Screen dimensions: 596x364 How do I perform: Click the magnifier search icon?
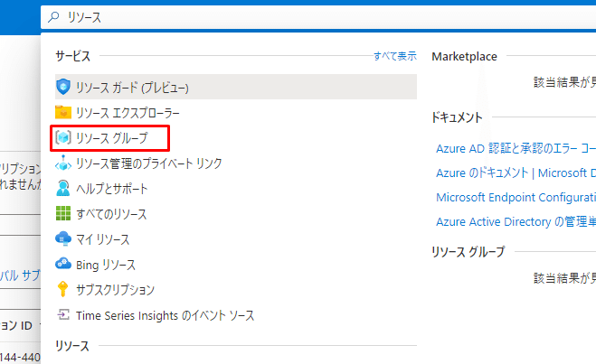53,16
